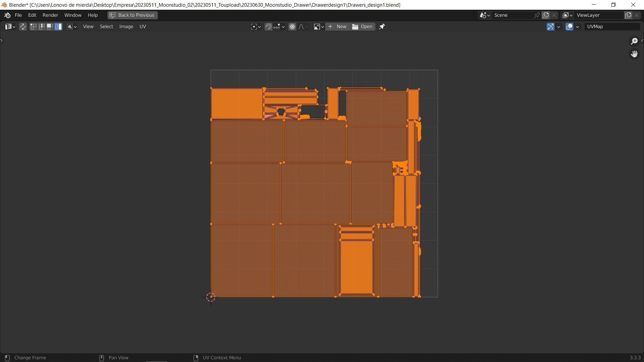The width and height of the screenshot is (644, 362).
Task: Click the zoom view magnifier gizmo
Action: click(634, 41)
